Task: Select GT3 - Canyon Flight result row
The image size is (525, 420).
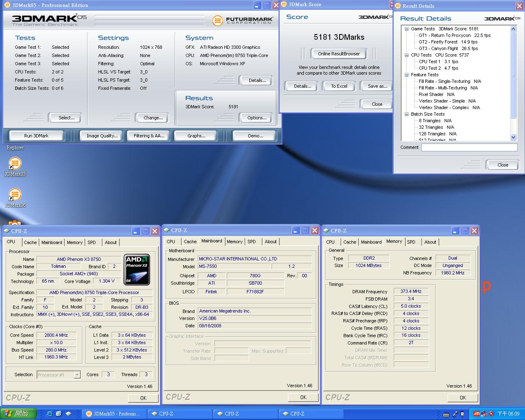Action: tap(448, 48)
